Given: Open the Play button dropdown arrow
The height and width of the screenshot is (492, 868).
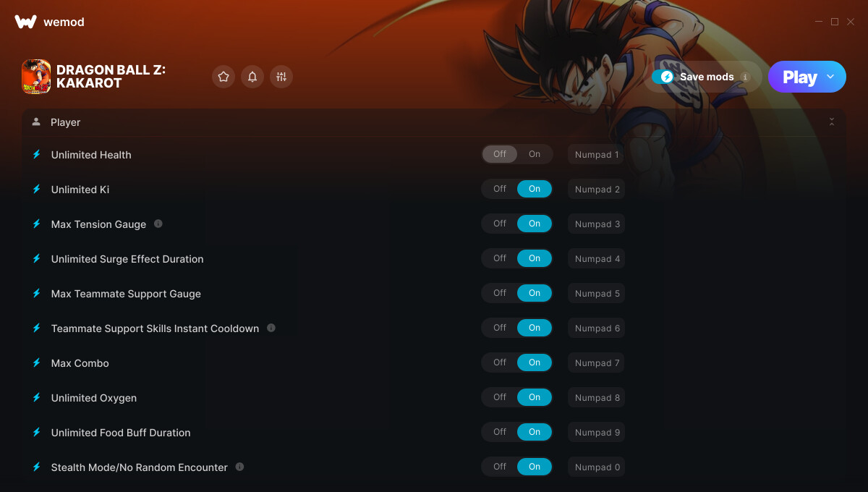Looking at the screenshot, I should tap(830, 77).
